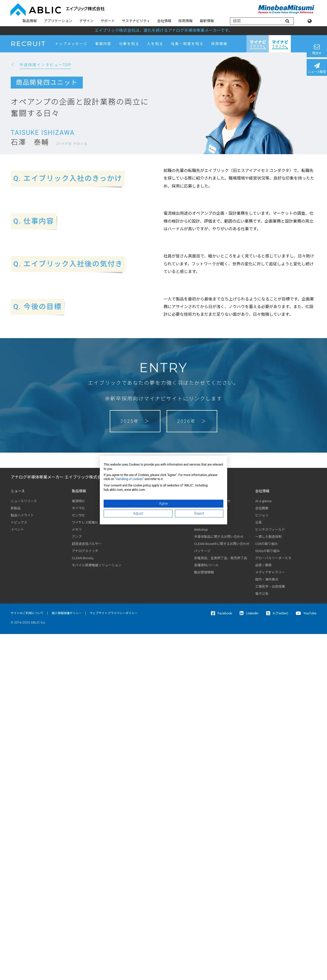Screen dimensions: 327x980
Task: Open 製品ハイライト footer link
Action: (22, 515)
